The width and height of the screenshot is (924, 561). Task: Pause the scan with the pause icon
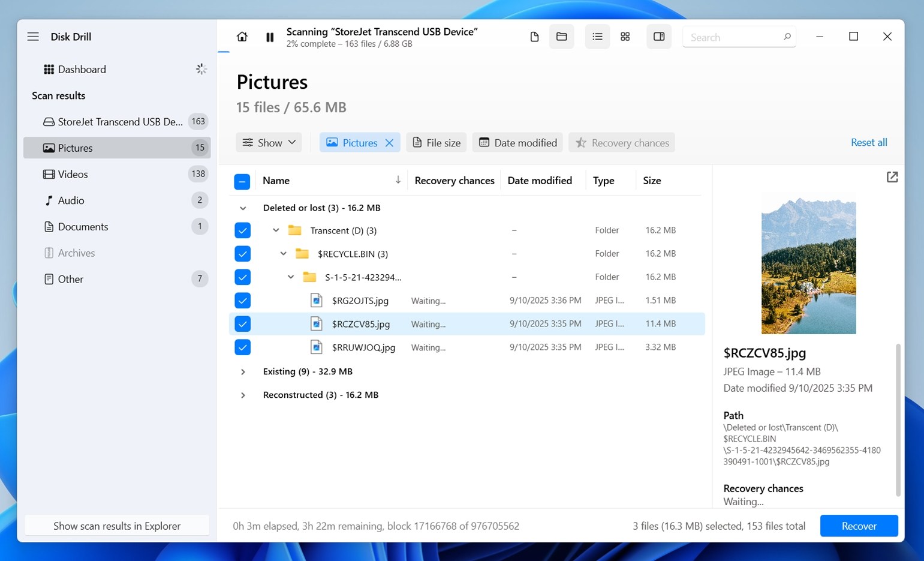coord(270,37)
